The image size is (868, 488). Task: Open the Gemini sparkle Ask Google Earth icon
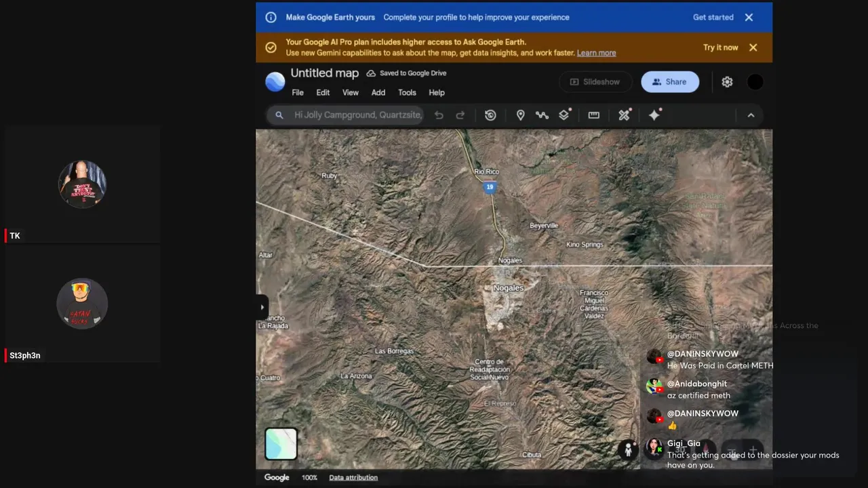[x=654, y=115]
